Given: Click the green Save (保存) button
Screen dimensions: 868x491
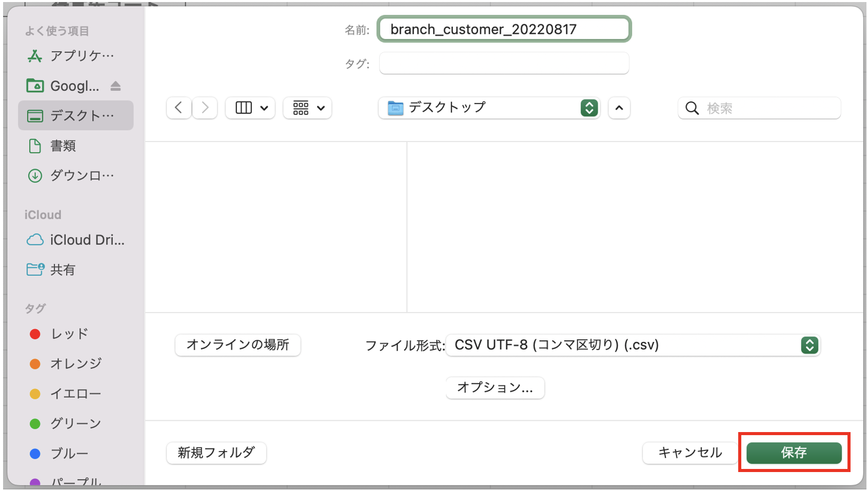Looking at the screenshot, I should 794,453.
